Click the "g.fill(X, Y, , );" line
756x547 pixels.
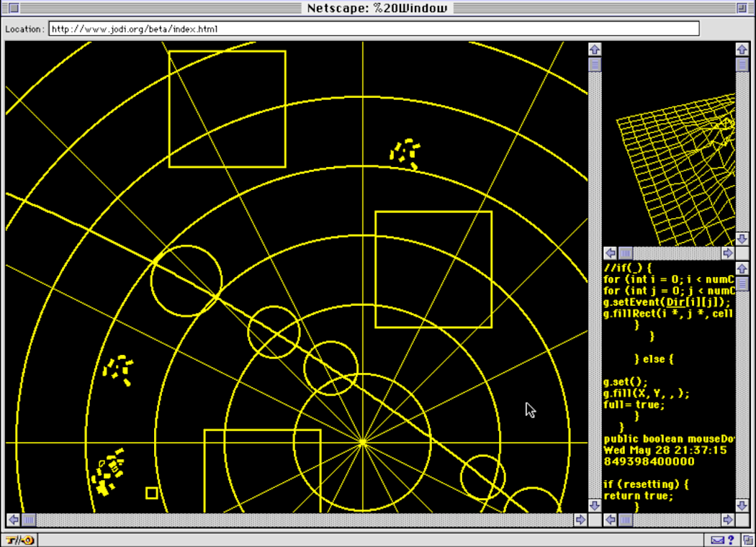pyautogui.click(x=647, y=393)
